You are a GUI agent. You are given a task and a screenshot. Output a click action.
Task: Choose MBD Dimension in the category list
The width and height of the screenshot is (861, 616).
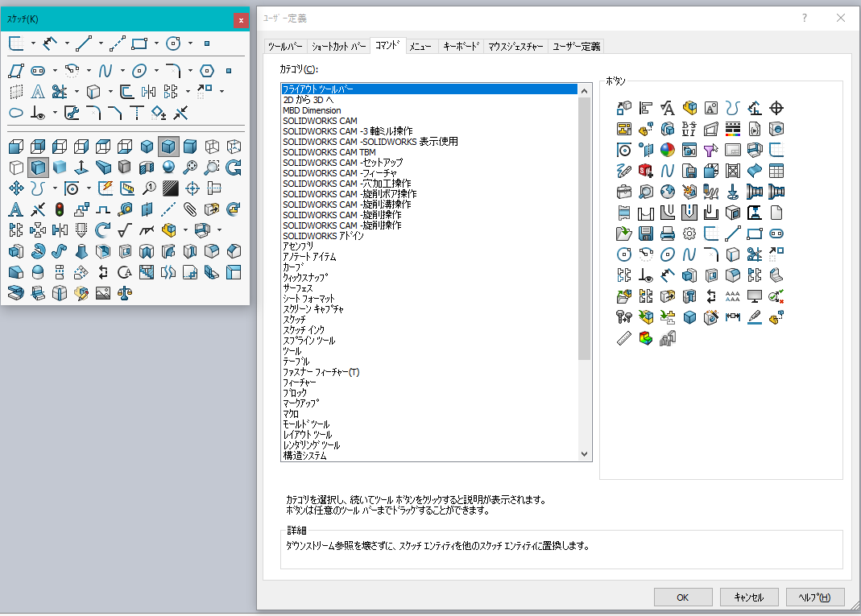312,110
